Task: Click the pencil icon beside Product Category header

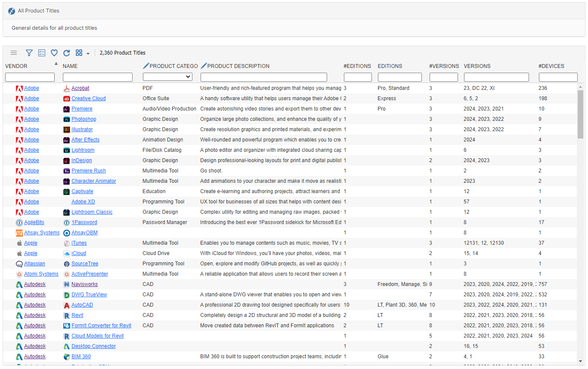Action: 146,66
